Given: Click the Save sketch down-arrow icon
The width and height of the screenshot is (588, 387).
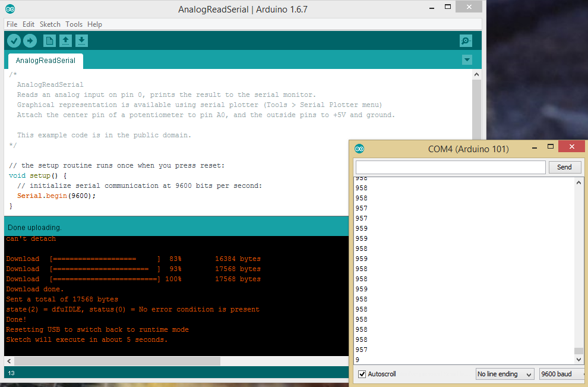Looking at the screenshot, I should point(81,40).
